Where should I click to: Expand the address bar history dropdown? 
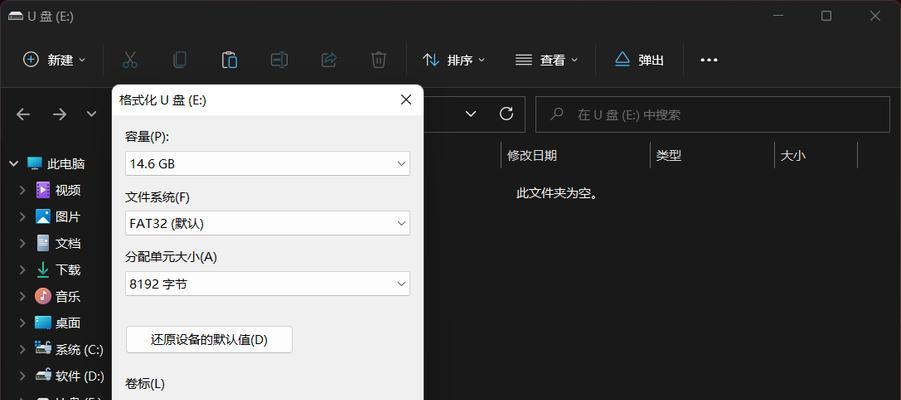[x=471, y=114]
